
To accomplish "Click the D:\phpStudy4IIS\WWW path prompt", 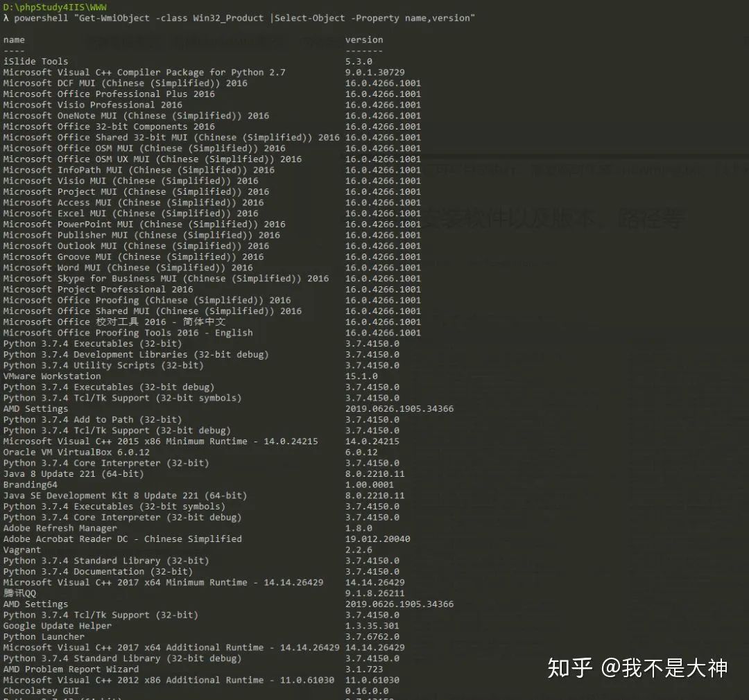I will pos(55,7).
